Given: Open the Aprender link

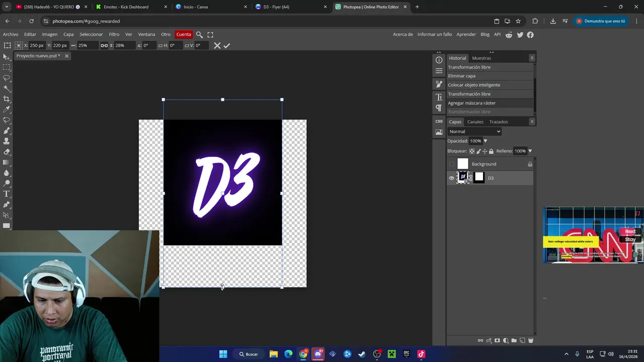Looking at the screenshot, I should (466, 35).
